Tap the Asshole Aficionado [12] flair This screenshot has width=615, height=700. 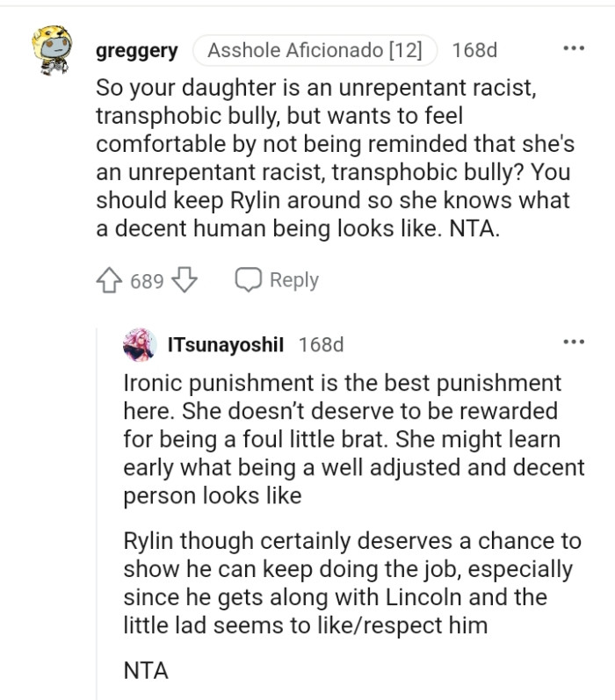(x=315, y=50)
